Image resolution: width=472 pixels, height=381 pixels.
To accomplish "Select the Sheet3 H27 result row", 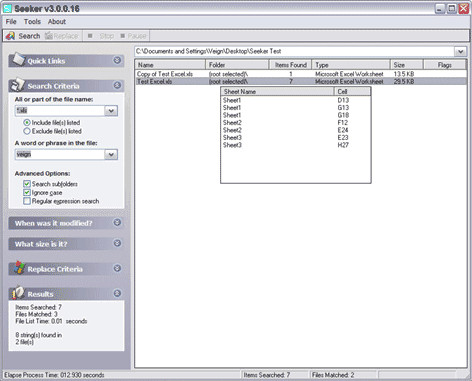I will (x=296, y=145).
